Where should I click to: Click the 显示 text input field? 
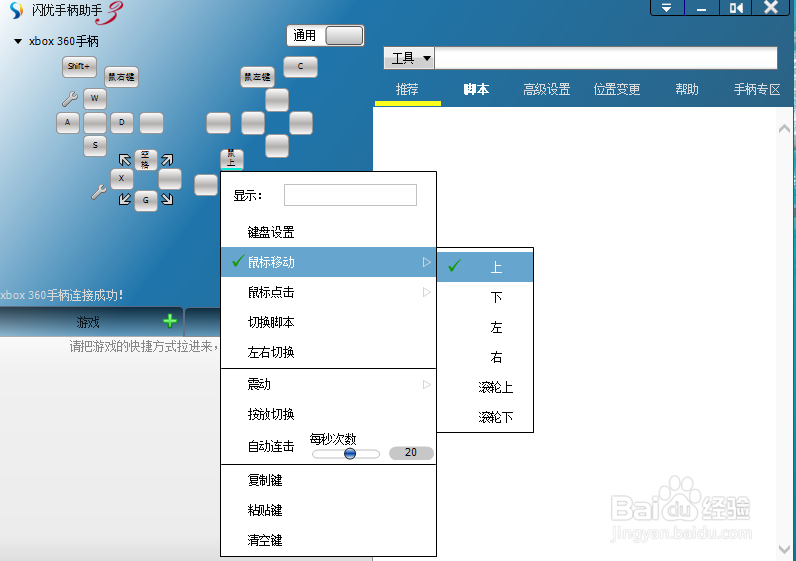[350, 195]
